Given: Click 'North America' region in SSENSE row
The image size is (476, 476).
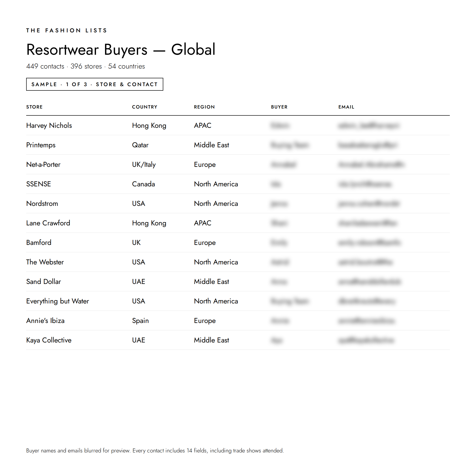Looking at the screenshot, I should [x=216, y=184].
